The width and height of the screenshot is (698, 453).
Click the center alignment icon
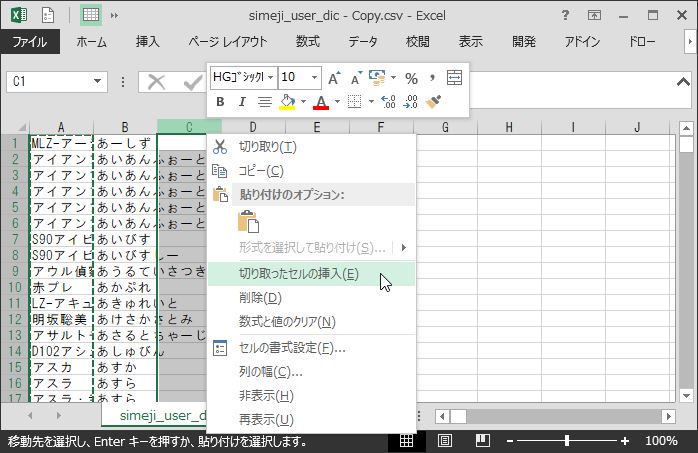(x=264, y=102)
